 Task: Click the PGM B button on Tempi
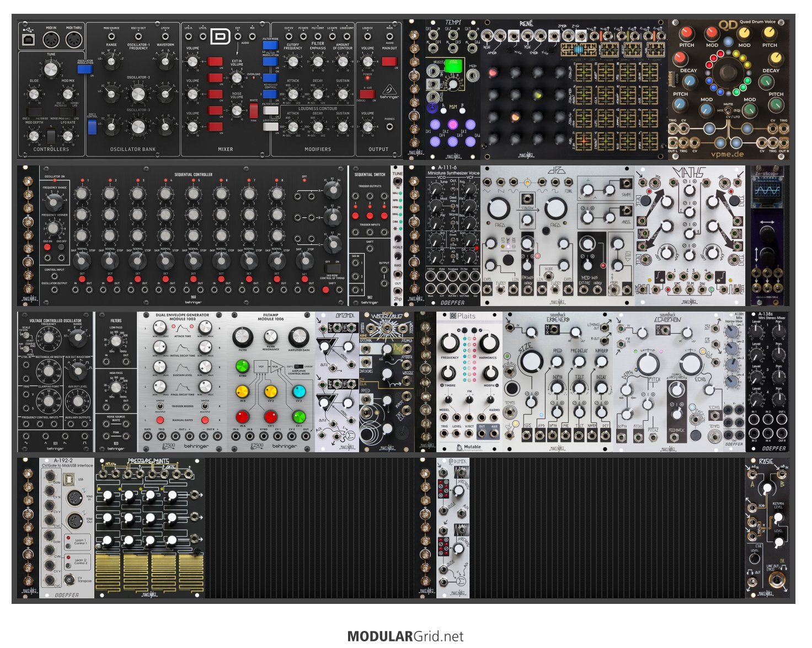coord(463,111)
